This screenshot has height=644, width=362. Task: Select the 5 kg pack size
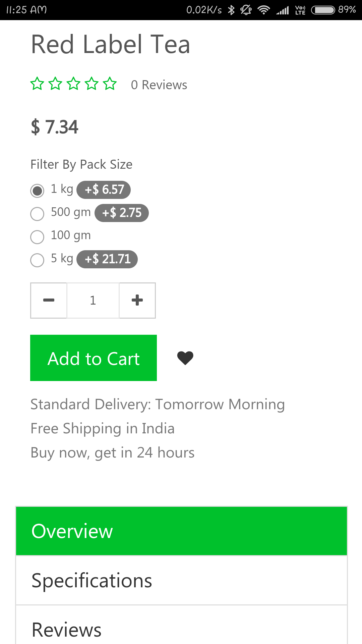point(37,260)
